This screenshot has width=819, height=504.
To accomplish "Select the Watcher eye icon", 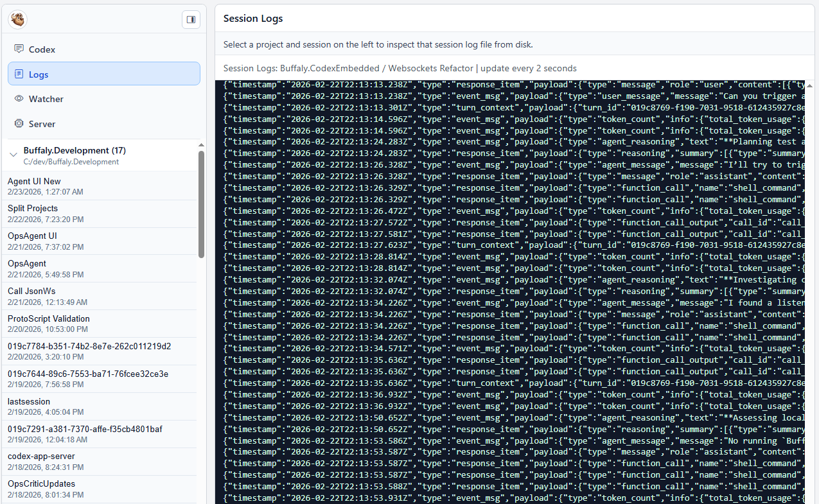I will [x=20, y=99].
